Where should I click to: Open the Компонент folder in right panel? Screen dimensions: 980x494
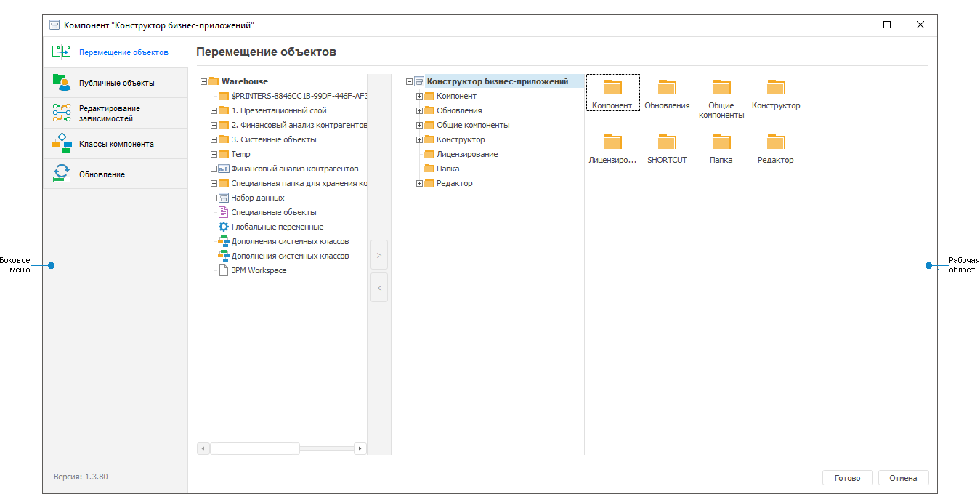(612, 87)
